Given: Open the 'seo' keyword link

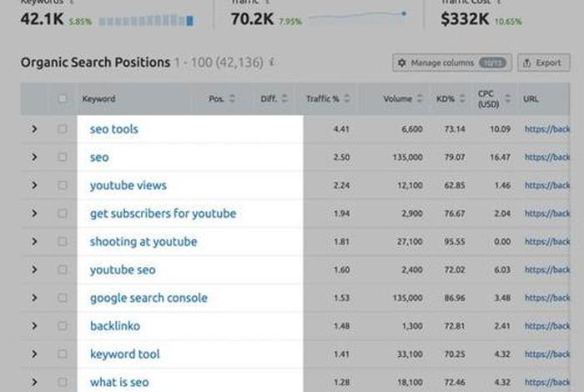Looking at the screenshot, I should point(99,158).
